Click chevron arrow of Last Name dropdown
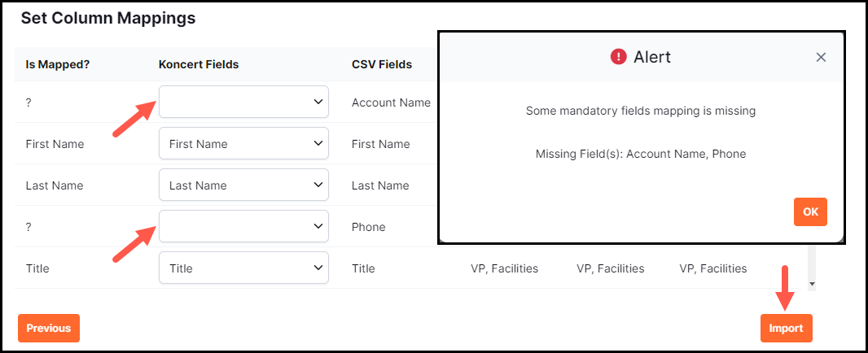Viewport: 868px width, 353px height. point(318,185)
